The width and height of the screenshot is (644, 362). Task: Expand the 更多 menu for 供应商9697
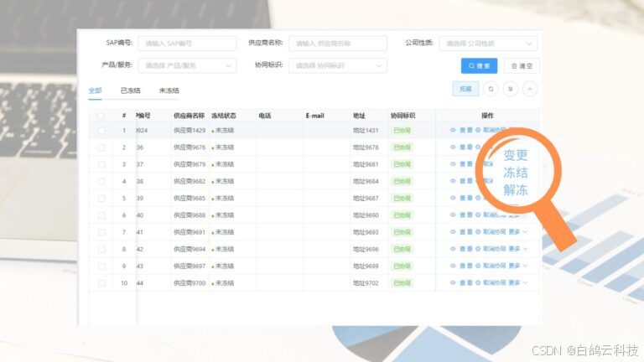(x=518, y=266)
